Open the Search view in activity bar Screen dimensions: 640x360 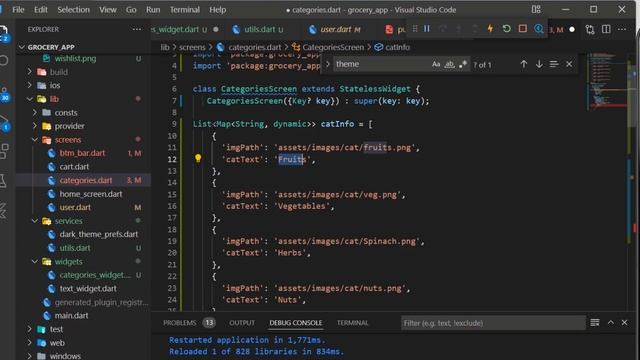tap(3, 60)
